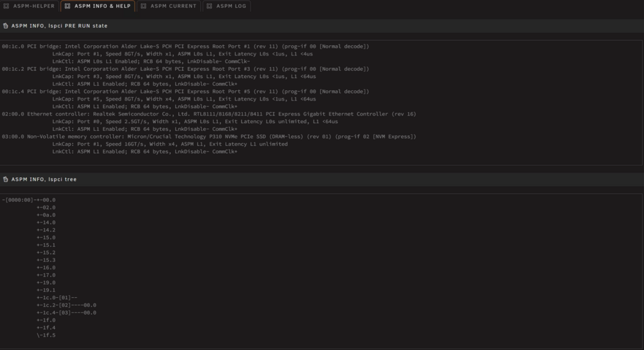The image size is (644, 350).
Task: Click tree row +-0a.0
Action: pos(46,215)
